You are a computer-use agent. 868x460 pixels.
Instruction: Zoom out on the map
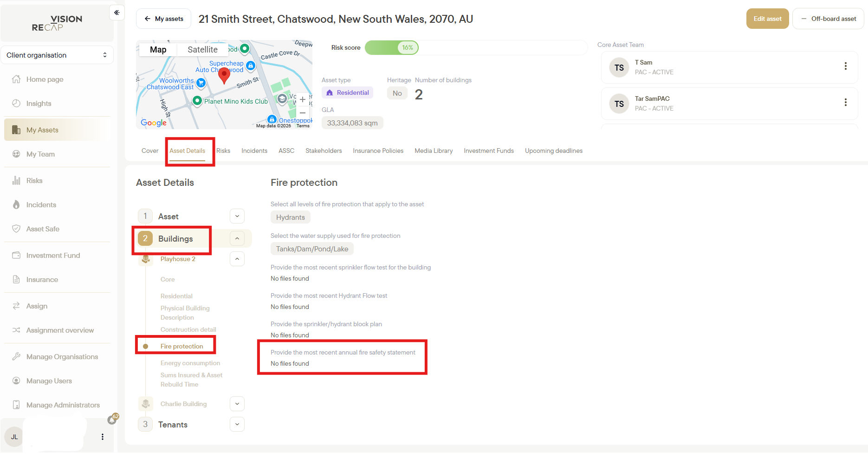pos(303,113)
